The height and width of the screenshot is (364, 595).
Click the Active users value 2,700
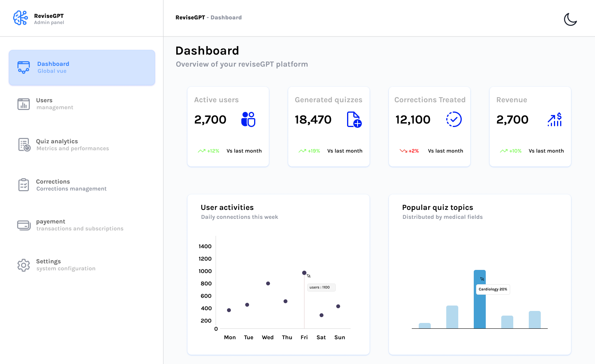pyautogui.click(x=210, y=120)
